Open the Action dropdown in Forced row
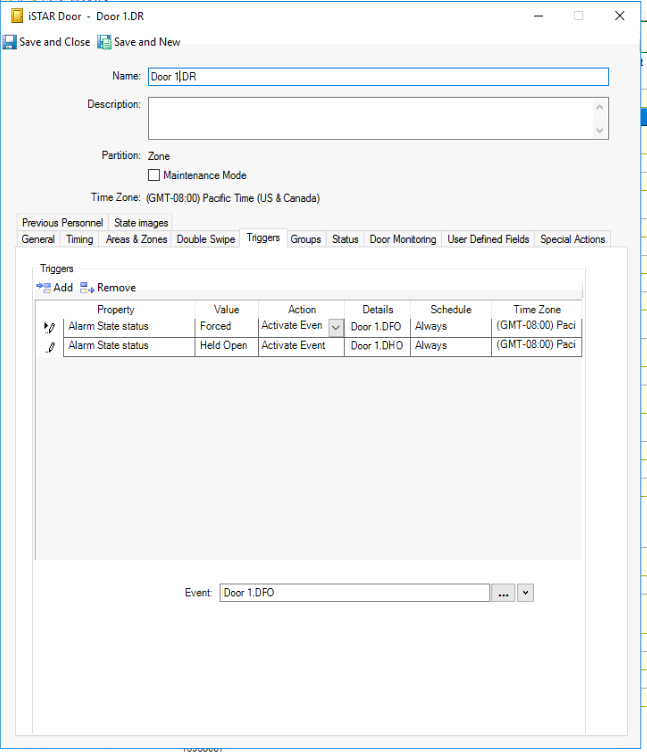 [x=336, y=327]
